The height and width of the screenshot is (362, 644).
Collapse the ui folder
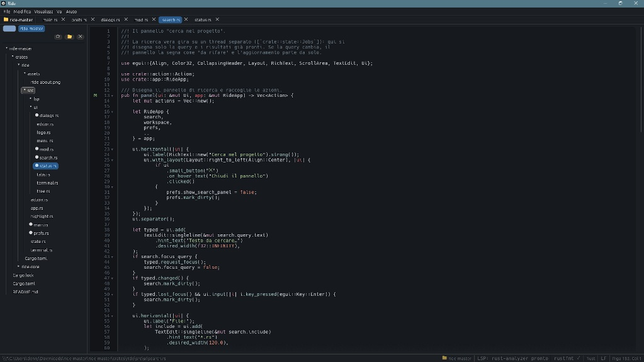coord(31,107)
